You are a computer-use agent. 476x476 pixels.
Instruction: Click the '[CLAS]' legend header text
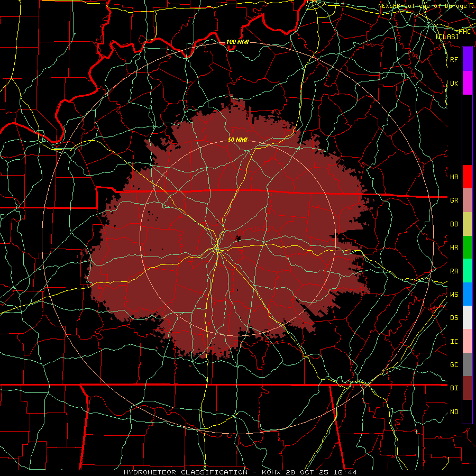coord(447,37)
